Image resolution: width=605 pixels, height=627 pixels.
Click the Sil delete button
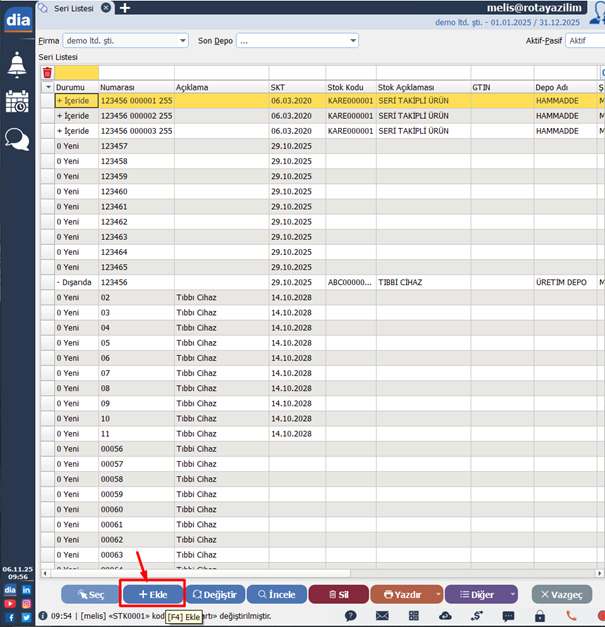[338, 594]
